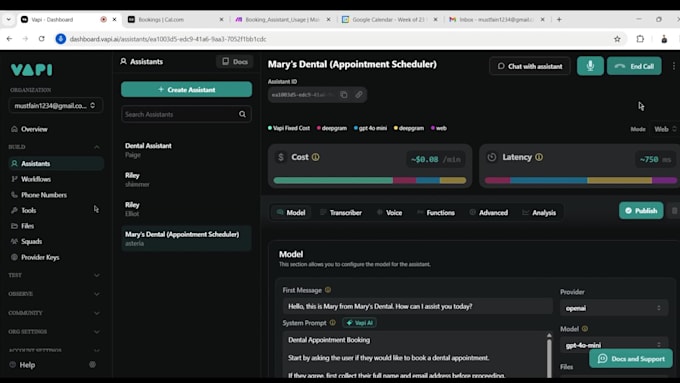Open the more options menu
The image size is (680, 383).
(x=673, y=66)
